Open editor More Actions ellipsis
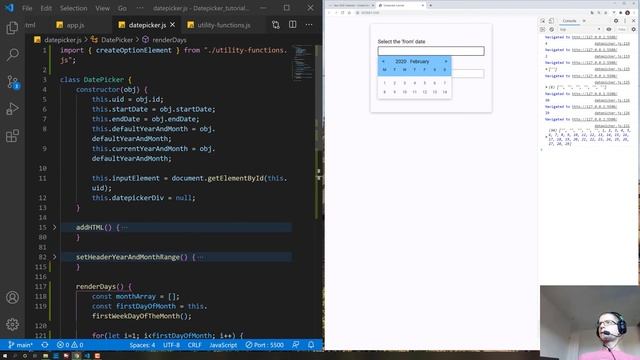 tap(309, 25)
